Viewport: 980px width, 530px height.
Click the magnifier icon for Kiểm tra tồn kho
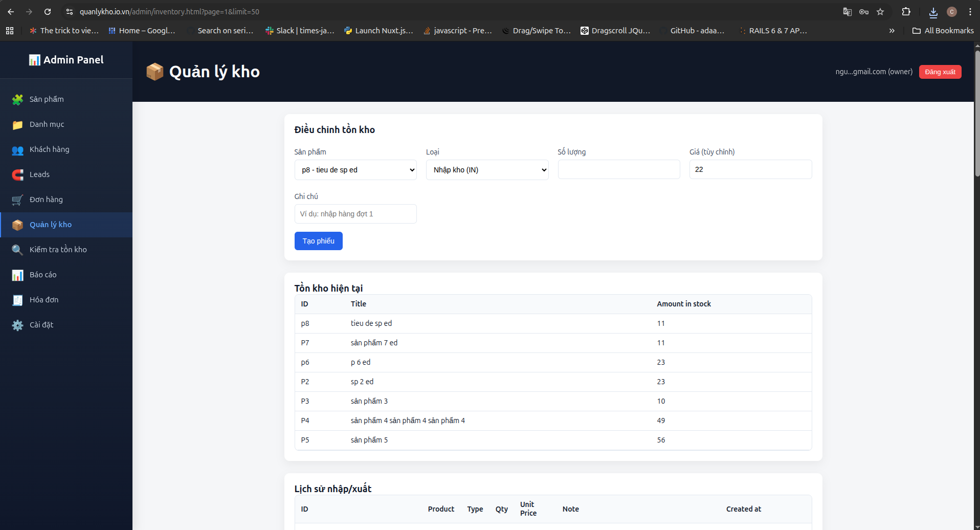click(17, 250)
